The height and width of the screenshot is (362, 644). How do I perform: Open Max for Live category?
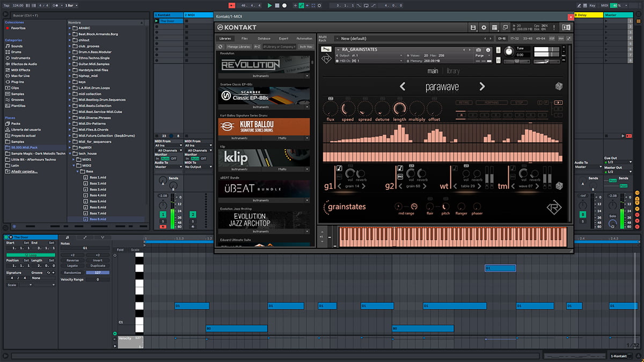click(21, 76)
